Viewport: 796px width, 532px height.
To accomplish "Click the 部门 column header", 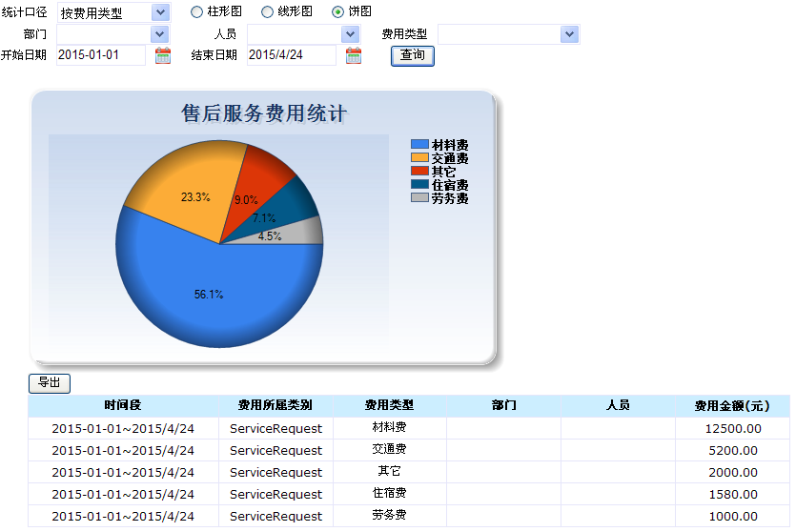I will [503, 405].
